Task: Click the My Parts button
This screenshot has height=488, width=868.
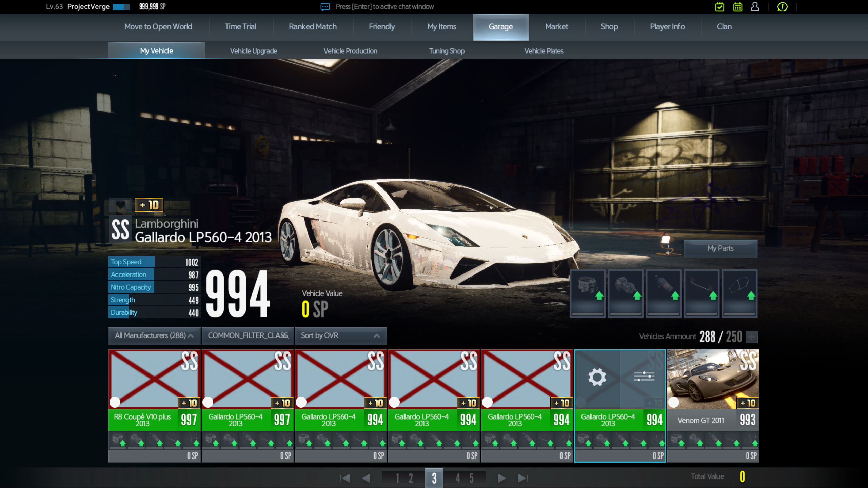Action: click(721, 248)
